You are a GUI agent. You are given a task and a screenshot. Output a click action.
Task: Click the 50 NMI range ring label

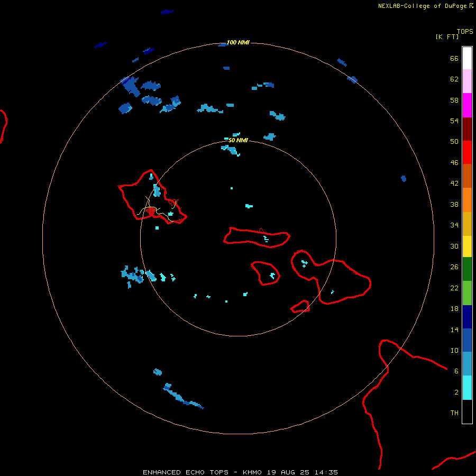(238, 140)
